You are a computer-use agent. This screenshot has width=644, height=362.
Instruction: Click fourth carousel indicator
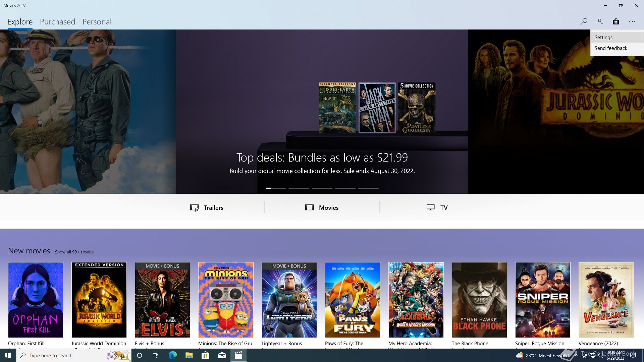pos(345,188)
